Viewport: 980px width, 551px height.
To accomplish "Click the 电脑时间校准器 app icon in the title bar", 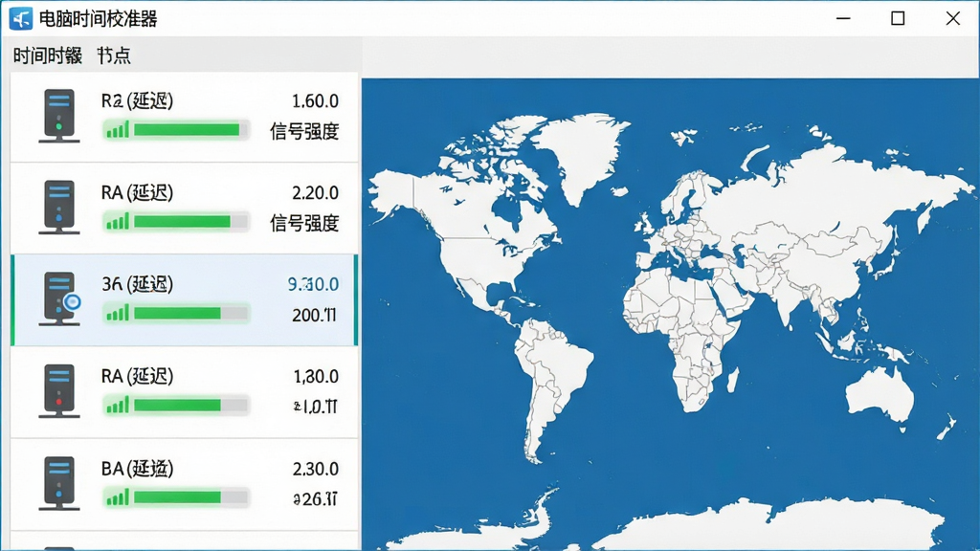I will click(21, 19).
